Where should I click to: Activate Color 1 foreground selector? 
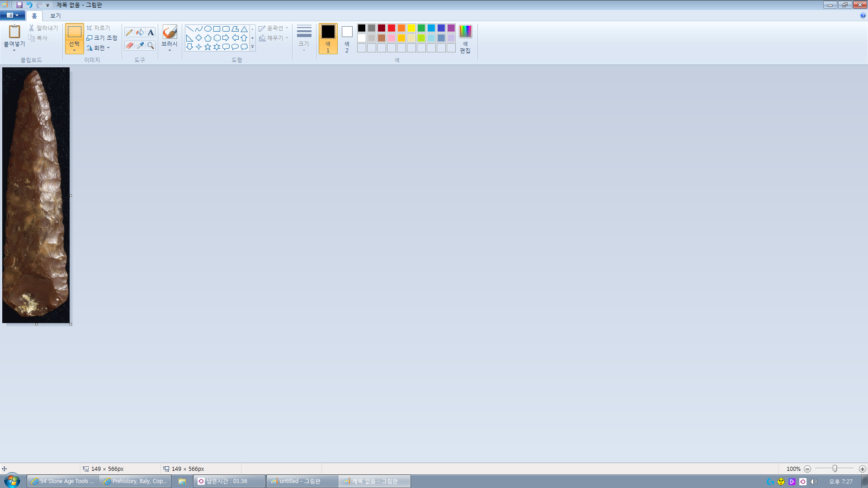pyautogui.click(x=328, y=38)
